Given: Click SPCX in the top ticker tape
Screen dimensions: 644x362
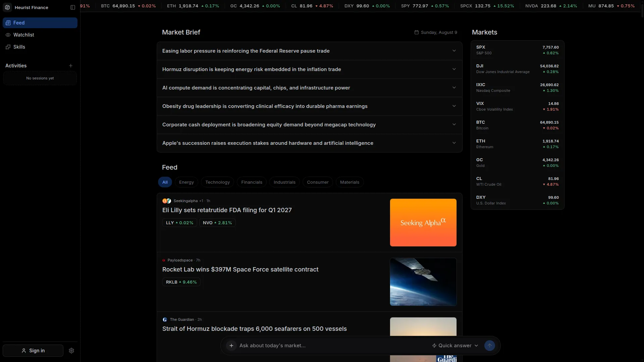Looking at the screenshot, I should coord(487,6).
